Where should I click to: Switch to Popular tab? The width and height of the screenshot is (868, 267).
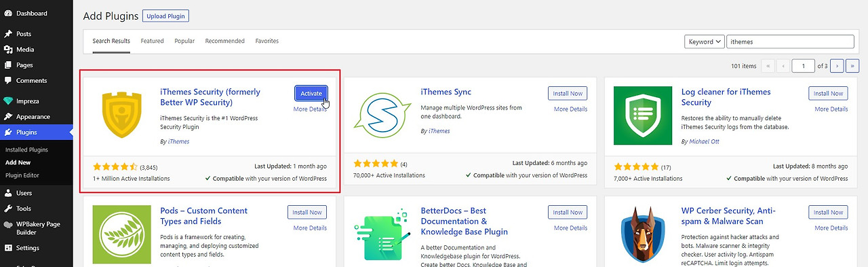point(184,41)
